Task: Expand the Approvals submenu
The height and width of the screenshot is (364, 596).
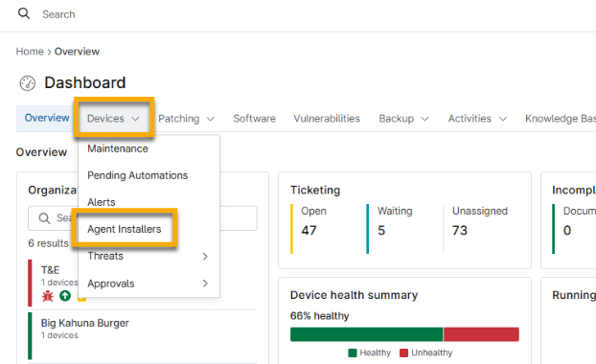Action: pos(149,284)
